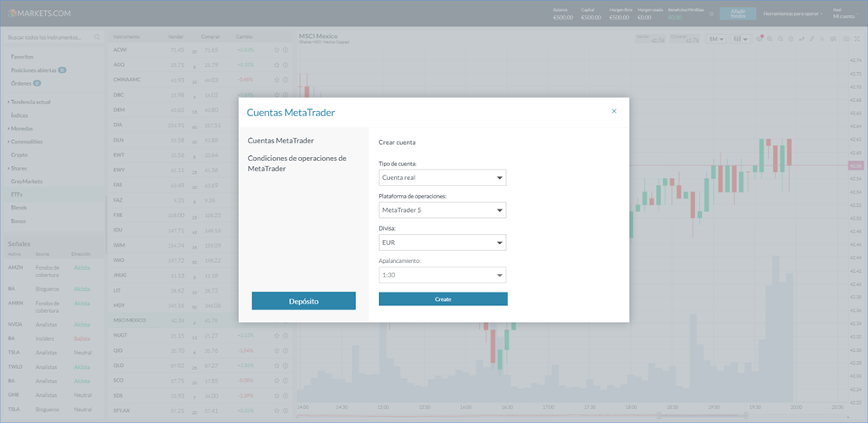The height and width of the screenshot is (424, 868).
Task: Open Órdenes in the sidebar
Action: [x=25, y=84]
